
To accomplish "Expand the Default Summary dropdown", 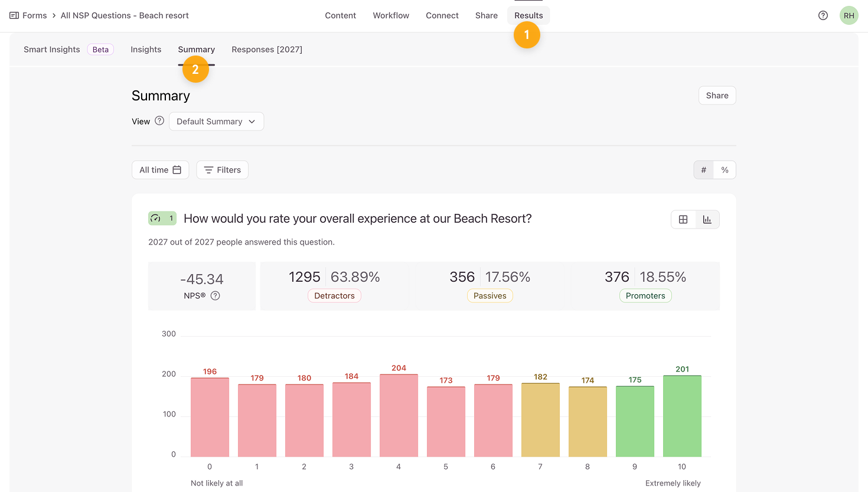I will coord(216,122).
